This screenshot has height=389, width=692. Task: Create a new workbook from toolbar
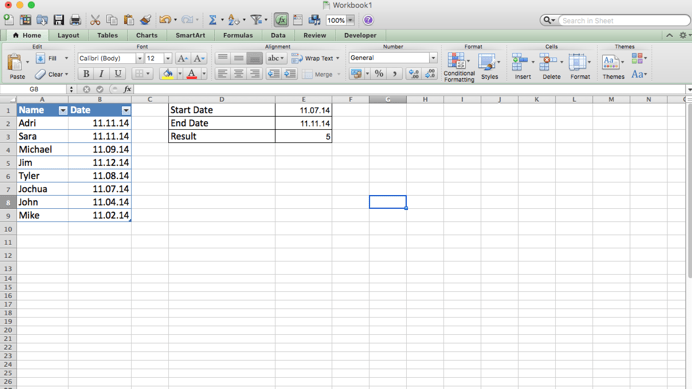pos(8,20)
